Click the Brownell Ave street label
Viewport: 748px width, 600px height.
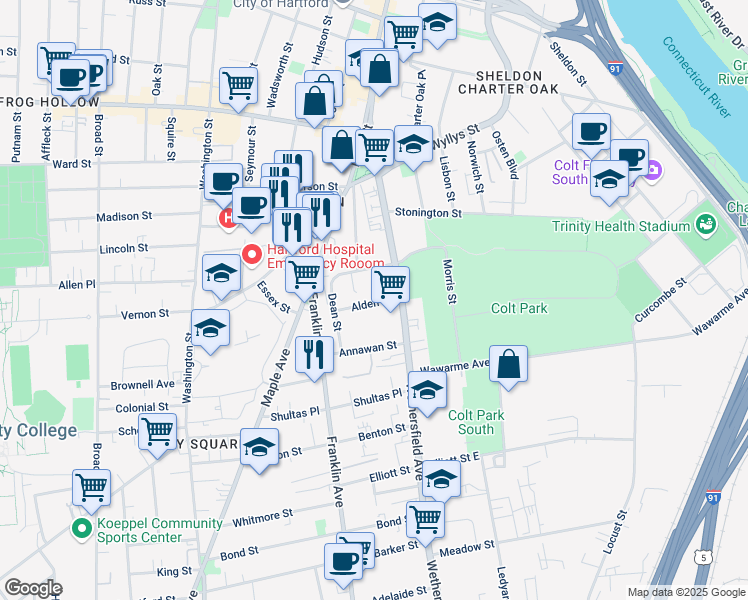(143, 385)
